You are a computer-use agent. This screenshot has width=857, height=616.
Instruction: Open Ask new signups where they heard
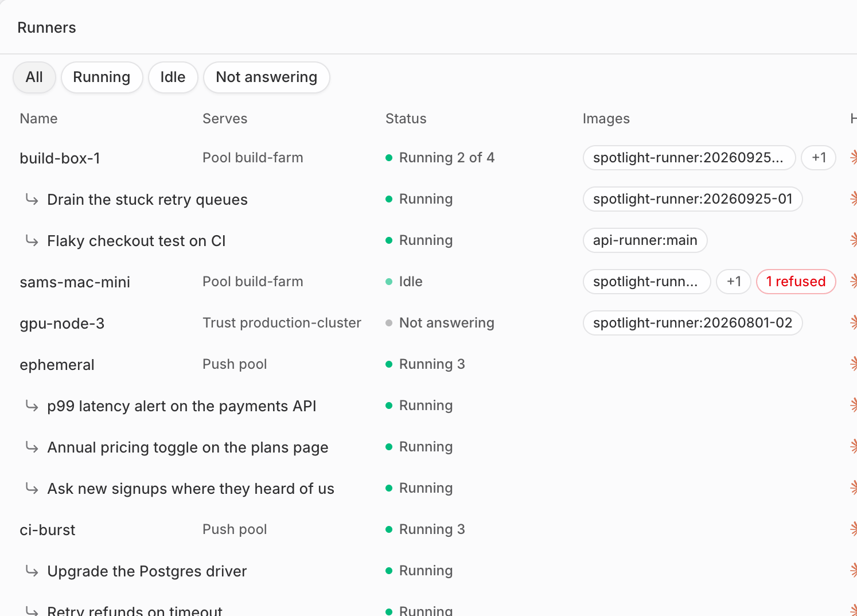click(190, 489)
